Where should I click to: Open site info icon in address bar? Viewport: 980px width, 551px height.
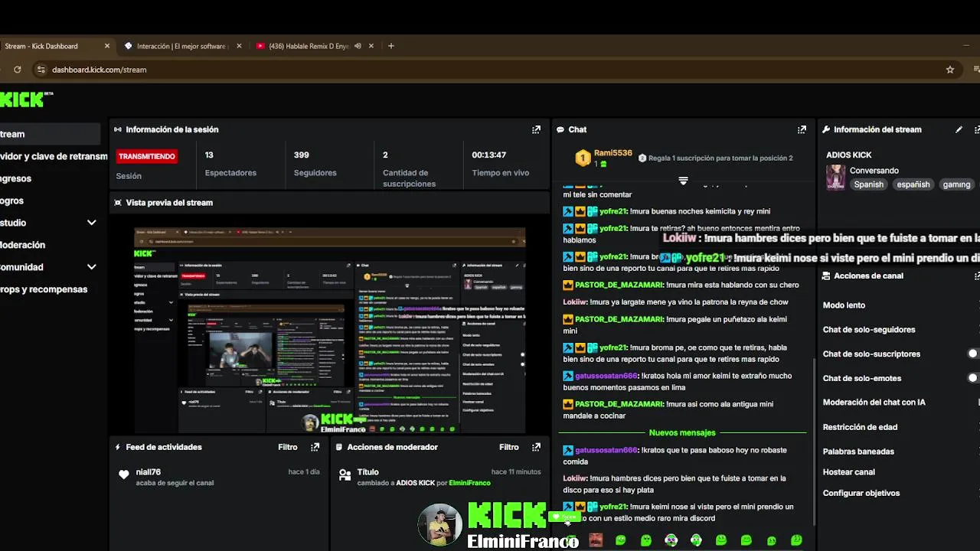pos(41,70)
